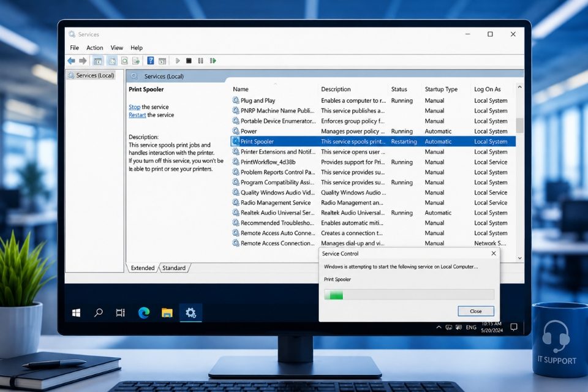Select Radio Management Service name

(x=276, y=203)
